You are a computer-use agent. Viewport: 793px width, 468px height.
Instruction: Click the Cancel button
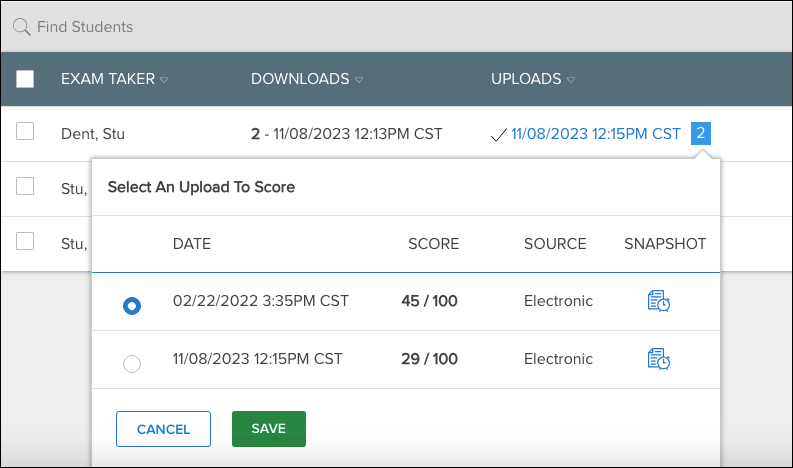[163, 429]
